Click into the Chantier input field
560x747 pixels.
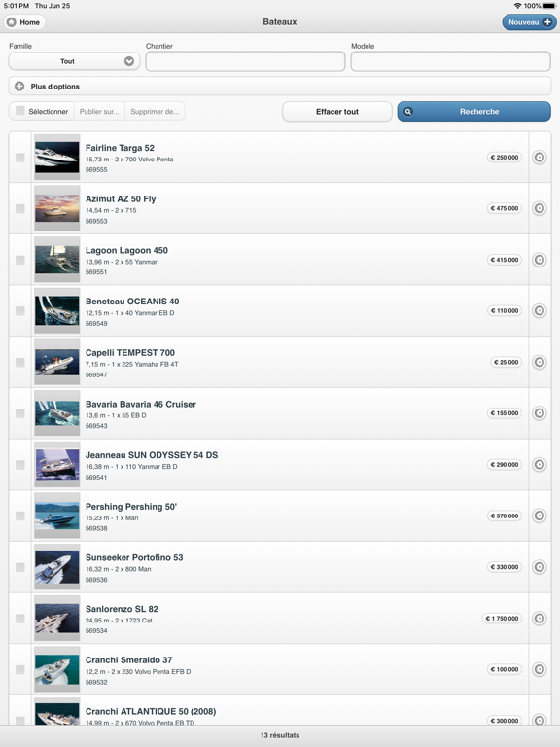tap(245, 61)
